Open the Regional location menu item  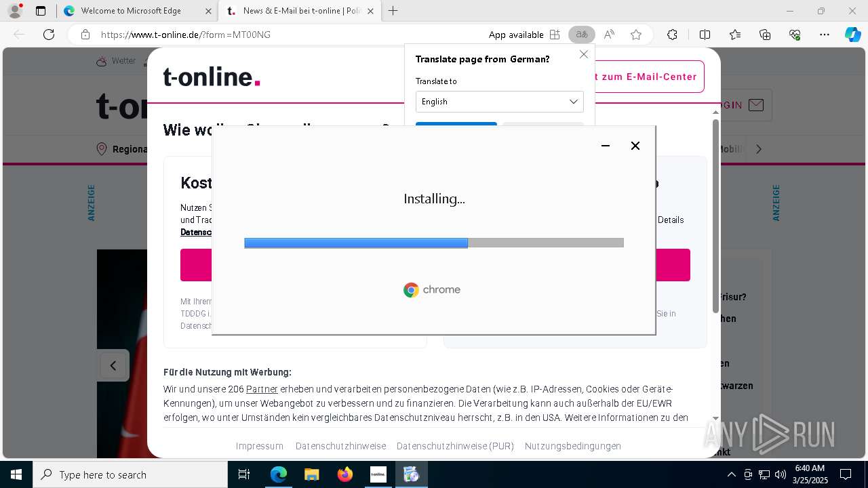[x=122, y=149]
